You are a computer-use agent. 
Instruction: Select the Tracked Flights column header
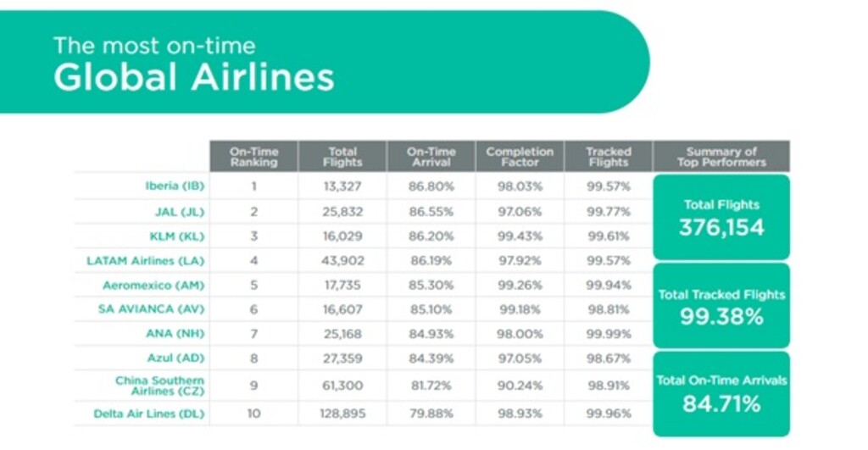click(x=609, y=157)
